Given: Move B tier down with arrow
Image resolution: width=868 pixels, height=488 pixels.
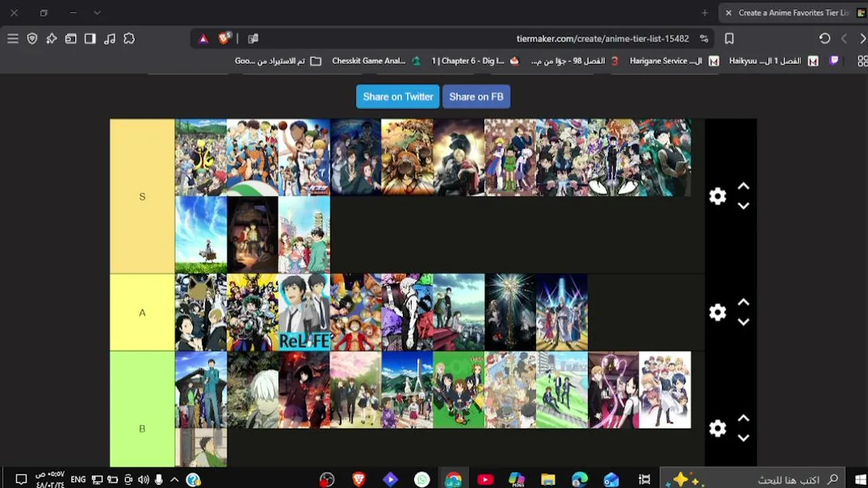Looking at the screenshot, I should (743, 438).
